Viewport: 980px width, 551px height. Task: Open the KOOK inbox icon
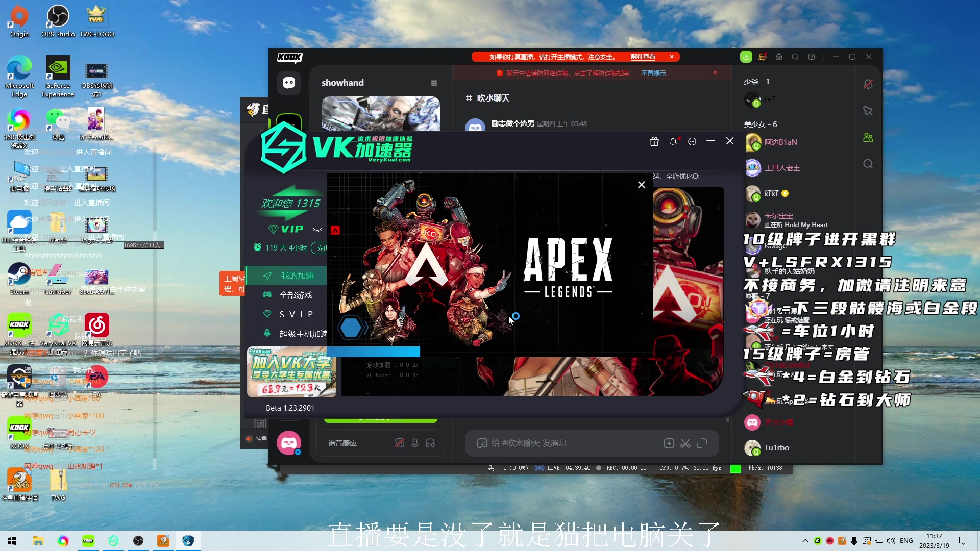(x=779, y=57)
